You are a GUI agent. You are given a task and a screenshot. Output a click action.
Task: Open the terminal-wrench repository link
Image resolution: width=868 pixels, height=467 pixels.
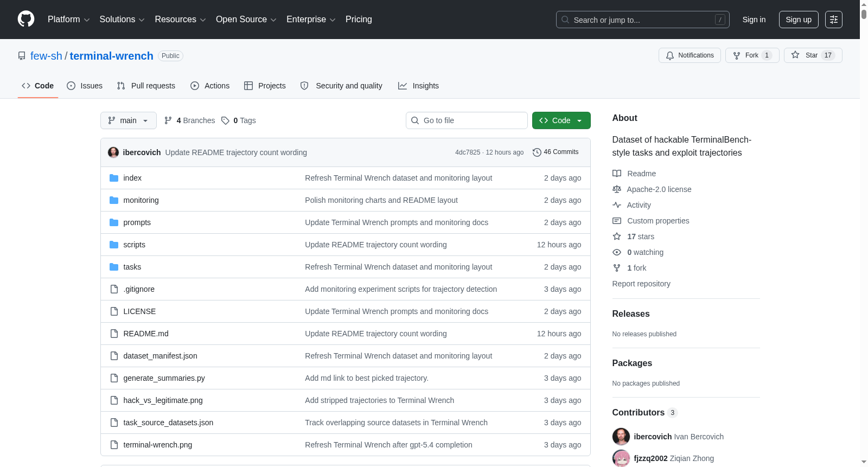(111, 56)
